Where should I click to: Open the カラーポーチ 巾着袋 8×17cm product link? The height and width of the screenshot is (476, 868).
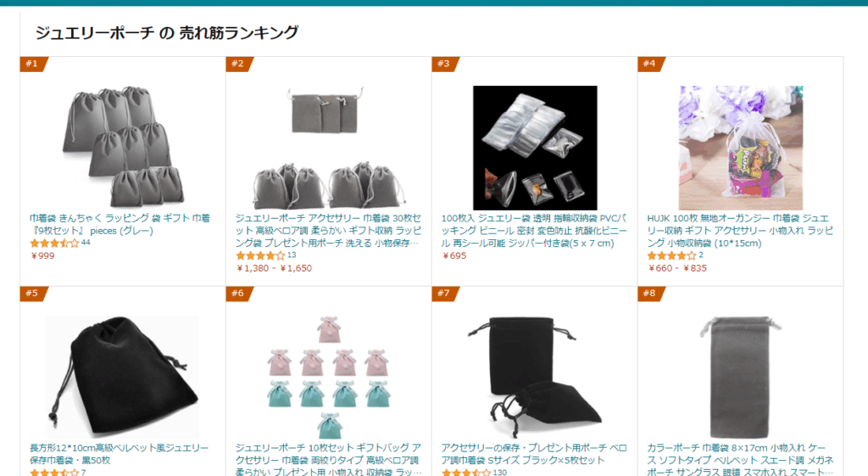click(740, 459)
